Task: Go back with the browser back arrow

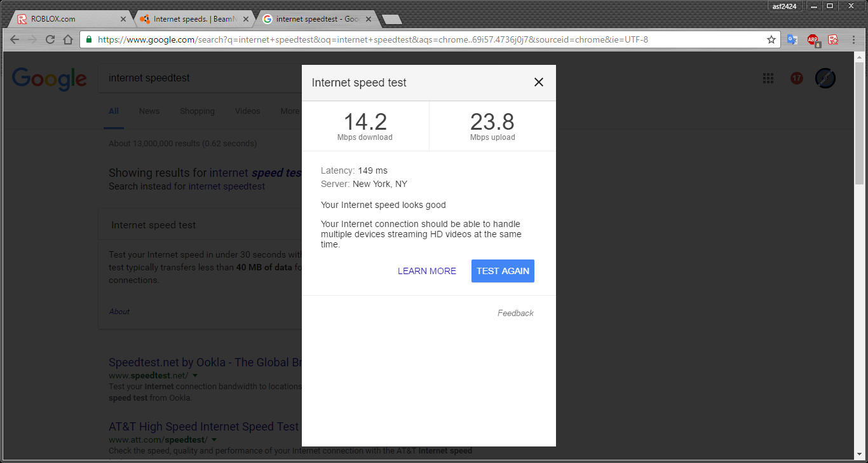Action: (x=15, y=39)
